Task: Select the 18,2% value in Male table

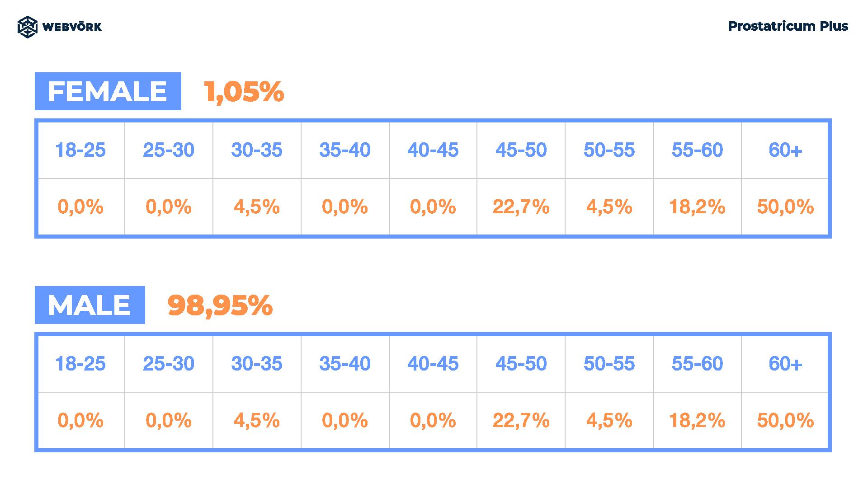Action: [x=697, y=421]
